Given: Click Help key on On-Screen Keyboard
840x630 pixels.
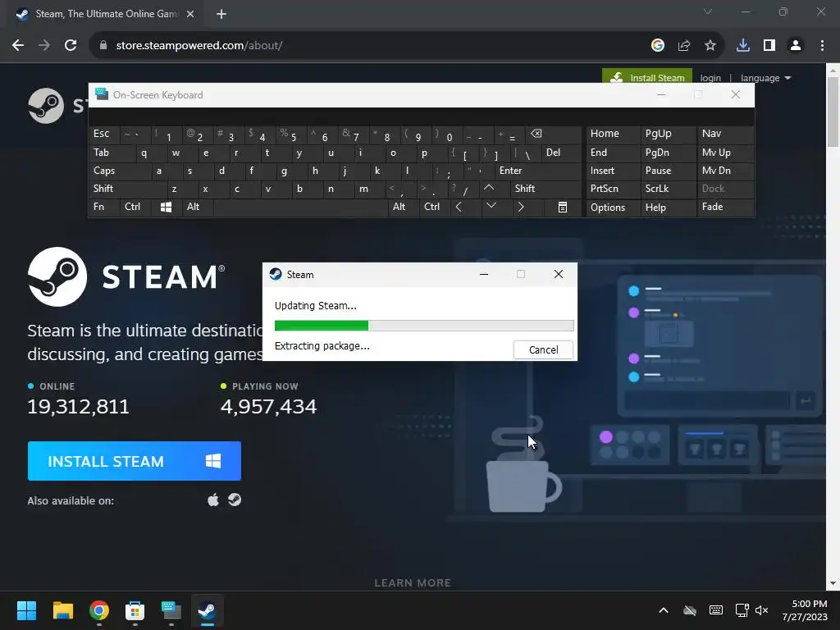Looking at the screenshot, I should (668, 208).
